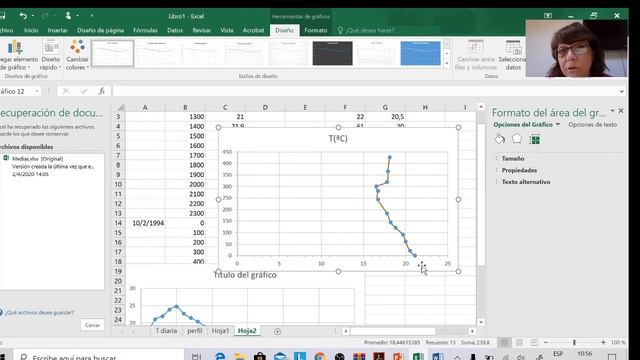Click the Excel icon in taskbar
This screenshot has width=640, height=360.
click(x=418, y=356)
